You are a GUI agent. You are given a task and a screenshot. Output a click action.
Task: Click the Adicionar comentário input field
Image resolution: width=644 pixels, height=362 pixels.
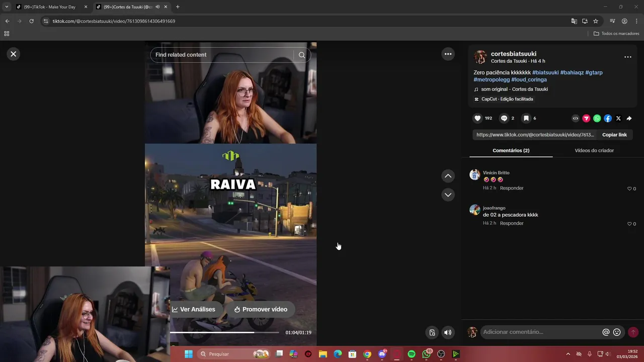[541, 332]
